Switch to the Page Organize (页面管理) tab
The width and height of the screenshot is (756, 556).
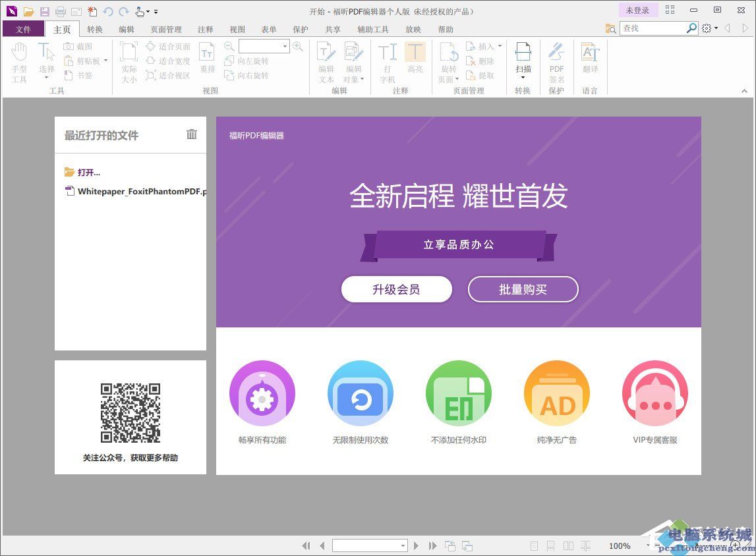166,30
